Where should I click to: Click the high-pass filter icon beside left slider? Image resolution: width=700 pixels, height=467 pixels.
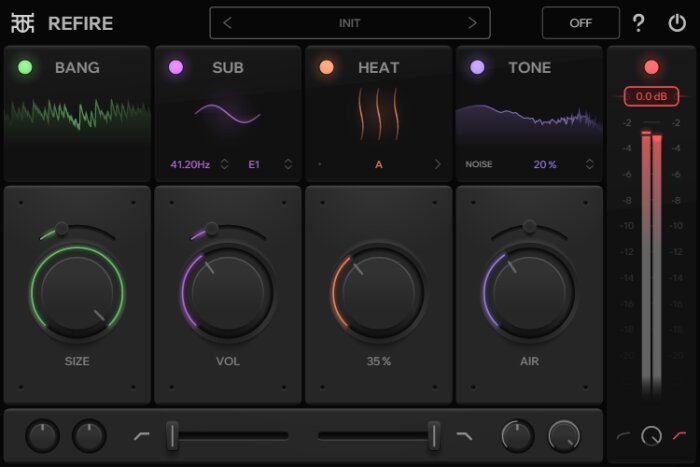coord(142,435)
